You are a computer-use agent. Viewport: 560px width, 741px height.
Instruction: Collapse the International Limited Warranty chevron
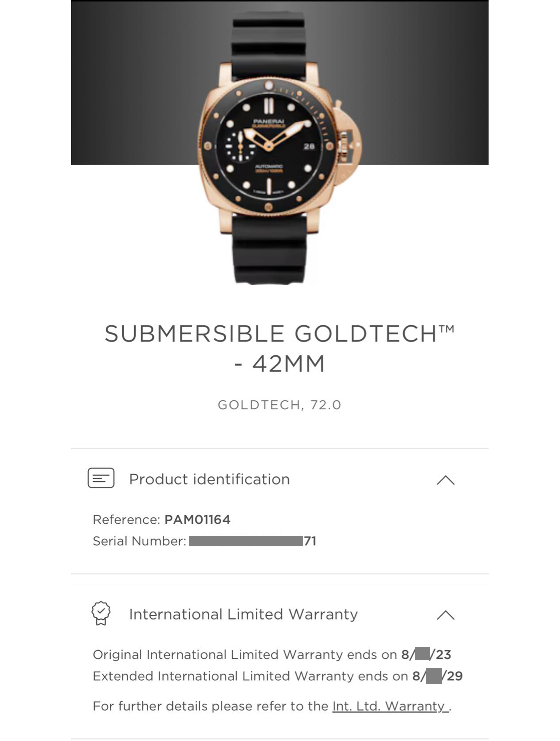coord(446,615)
